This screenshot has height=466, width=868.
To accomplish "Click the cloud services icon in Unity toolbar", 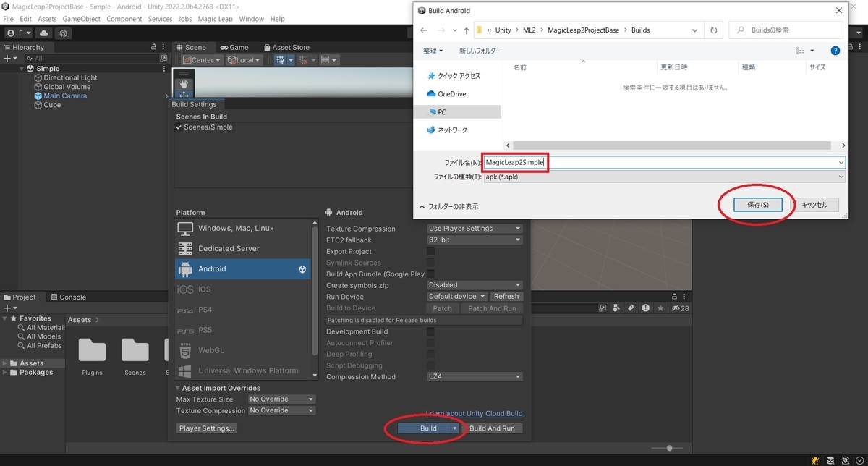I will click(x=44, y=33).
